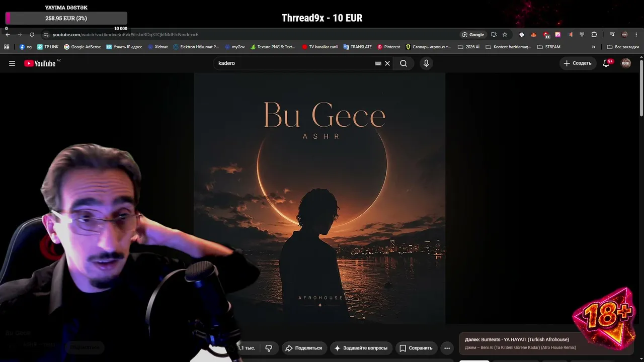This screenshot has height=362, width=644.
Task: Open the Chrome extensions puzzle menu
Action: click(594, 35)
